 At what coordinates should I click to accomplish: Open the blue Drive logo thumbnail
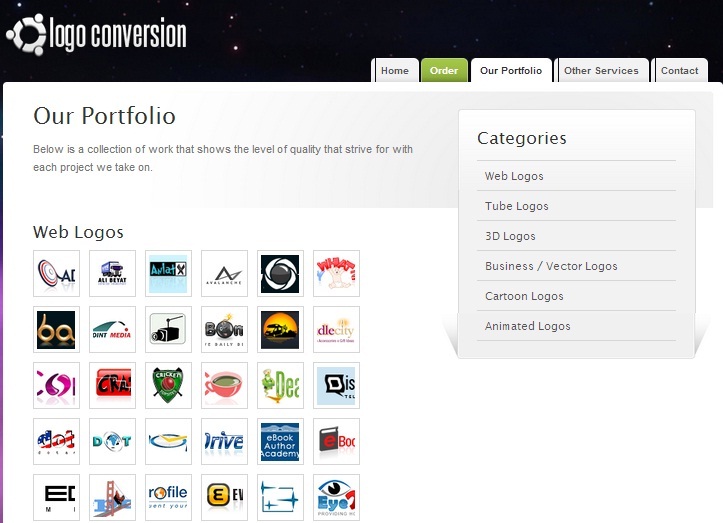[224, 441]
